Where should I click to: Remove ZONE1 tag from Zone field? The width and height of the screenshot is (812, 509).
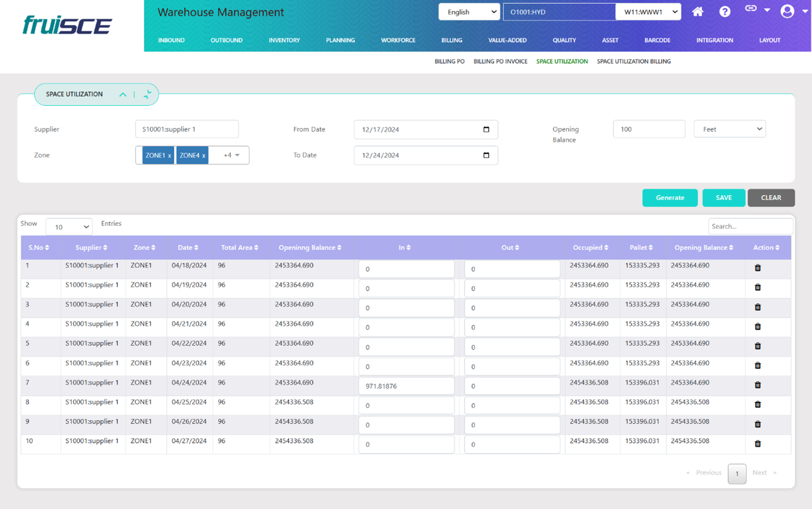170,156
